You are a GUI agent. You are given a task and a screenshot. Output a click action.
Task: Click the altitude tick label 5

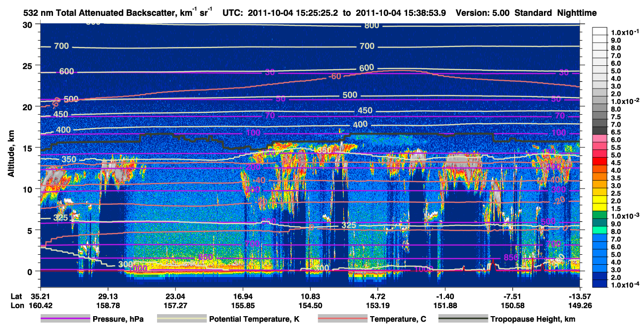coord(31,230)
